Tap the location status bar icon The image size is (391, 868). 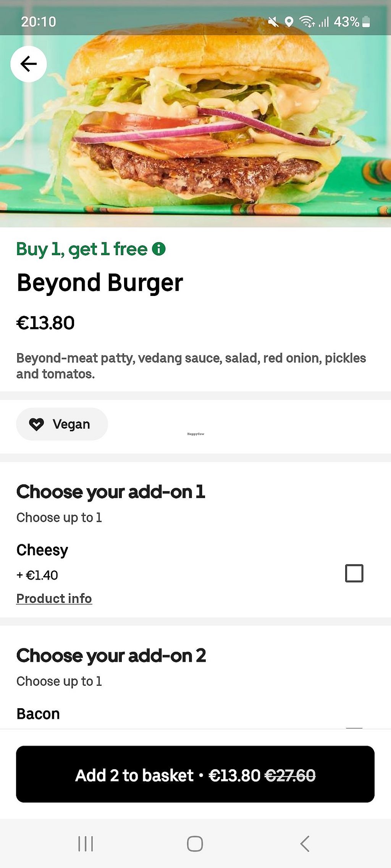click(289, 22)
